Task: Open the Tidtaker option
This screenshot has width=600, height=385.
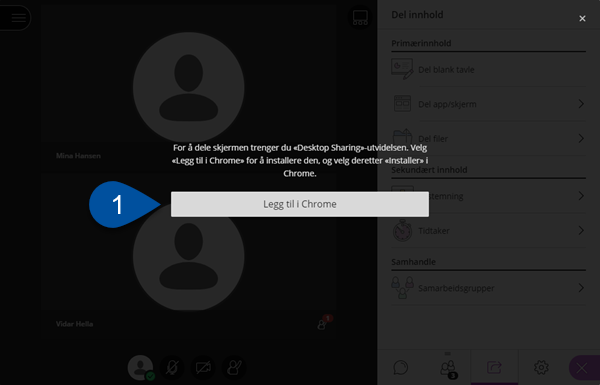Action: (x=488, y=230)
